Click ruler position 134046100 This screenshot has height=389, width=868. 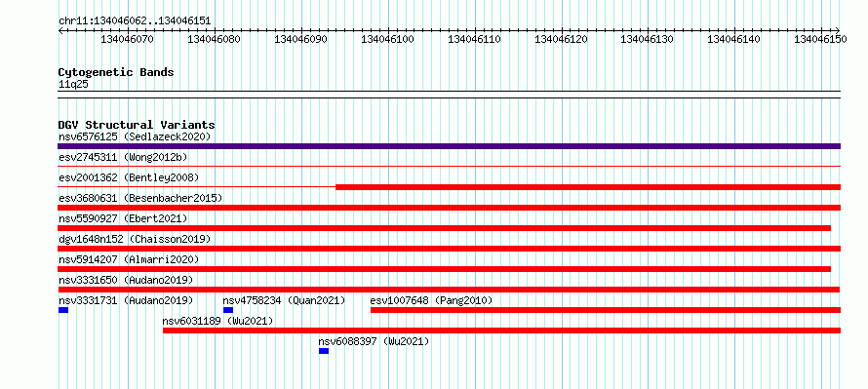point(388,39)
